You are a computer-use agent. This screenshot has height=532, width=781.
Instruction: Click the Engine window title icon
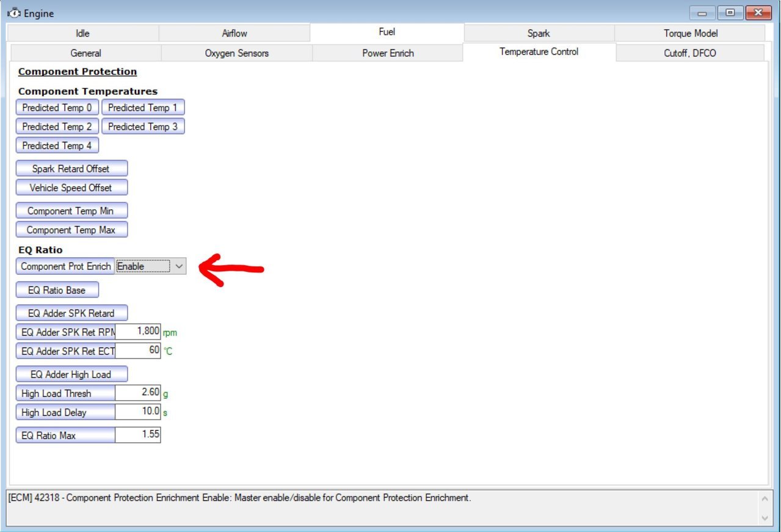point(13,13)
